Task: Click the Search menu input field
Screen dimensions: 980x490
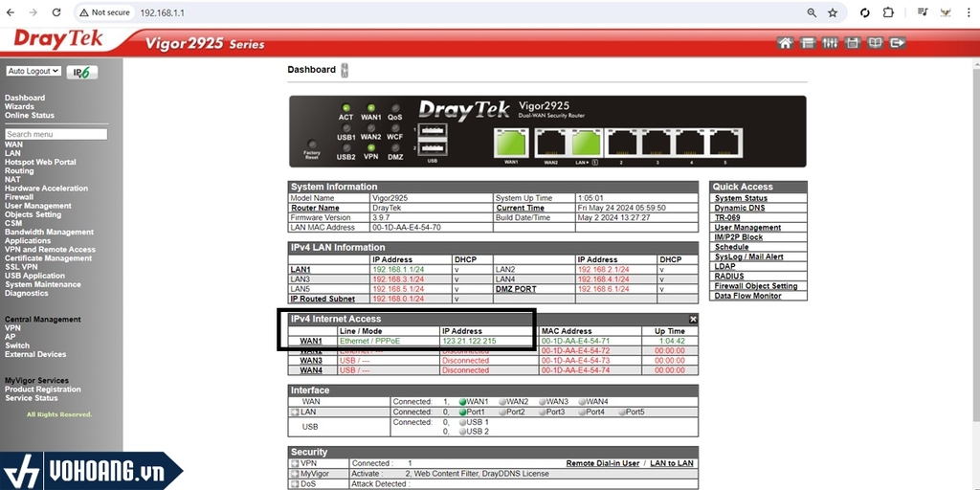Action: pyautogui.click(x=56, y=134)
